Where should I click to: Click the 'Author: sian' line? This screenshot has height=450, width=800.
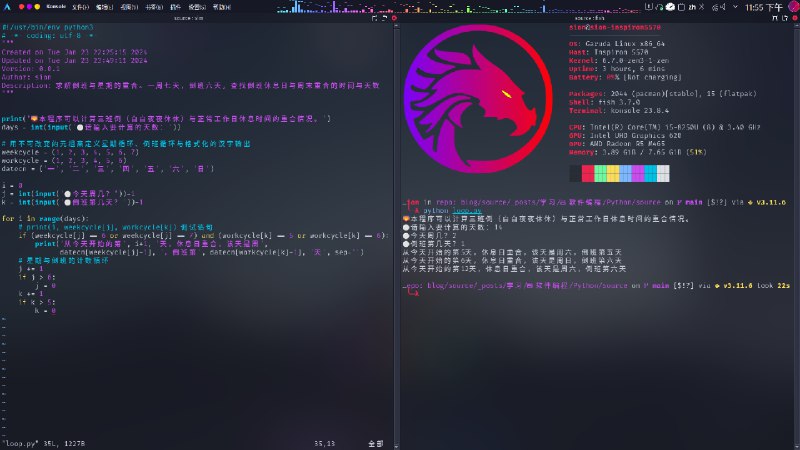[x=27, y=77]
